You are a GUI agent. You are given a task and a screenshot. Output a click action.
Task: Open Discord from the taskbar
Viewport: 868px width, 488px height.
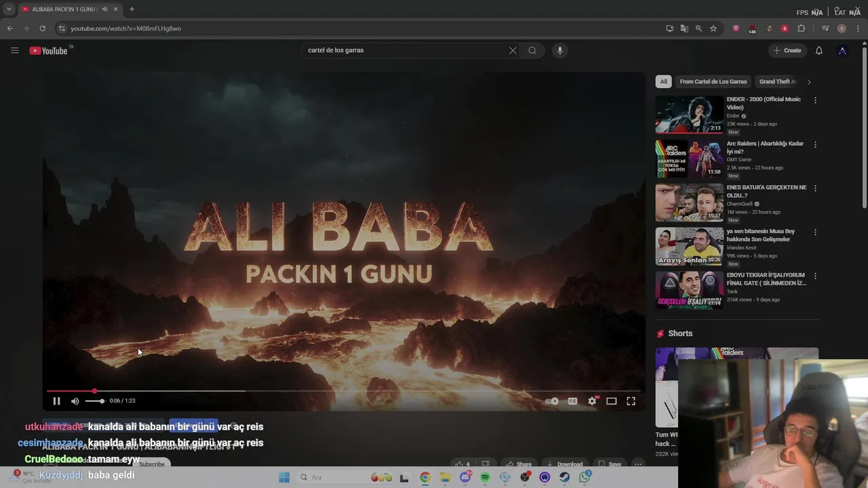click(465, 477)
